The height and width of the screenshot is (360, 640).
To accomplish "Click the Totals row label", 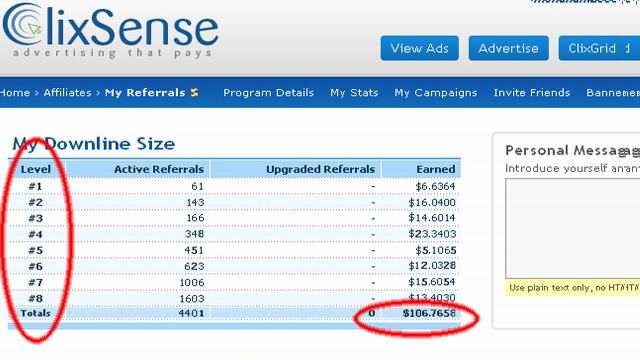I will tap(36, 313).
